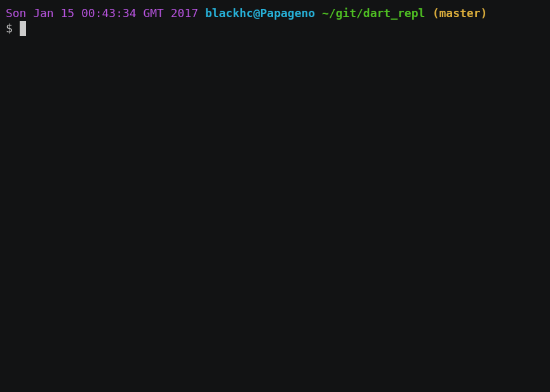
Task: Click the GMT timezone text
Action: [x=153, y=13]
